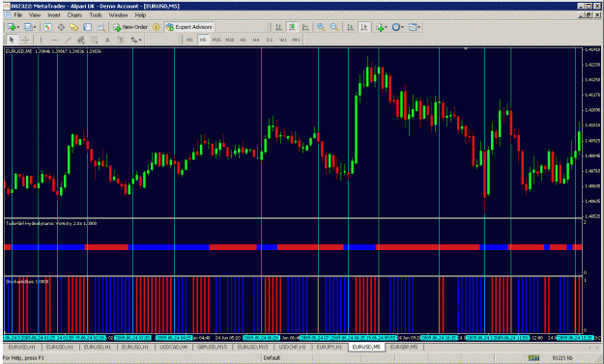Select the Equidistant Channel tool

tap(81, 40)
